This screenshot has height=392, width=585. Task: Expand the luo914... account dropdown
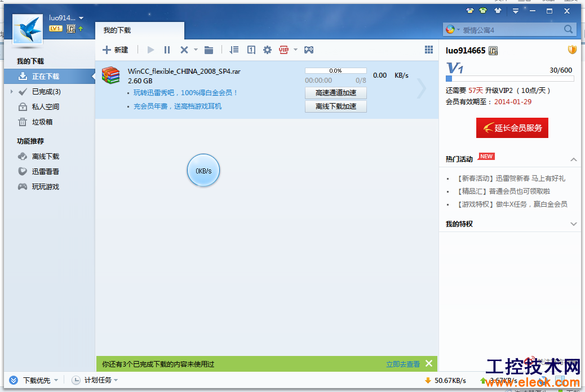[x=81, y=18]
